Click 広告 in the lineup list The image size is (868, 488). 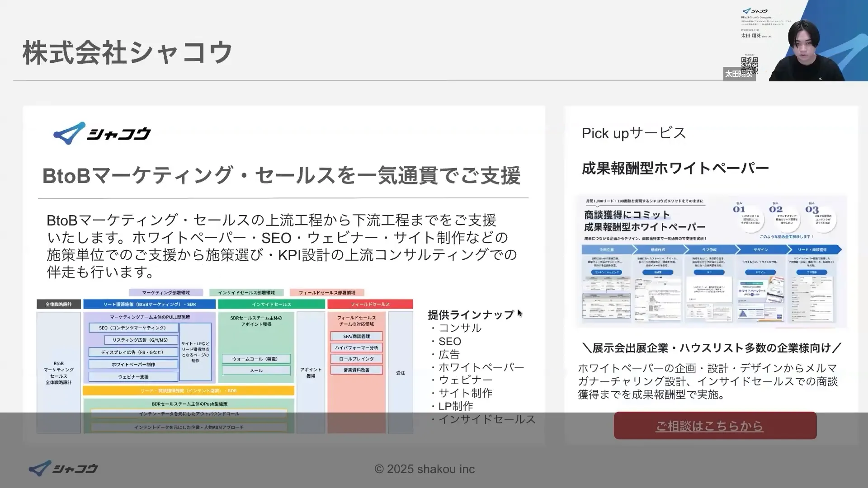[x=449, y=354]
